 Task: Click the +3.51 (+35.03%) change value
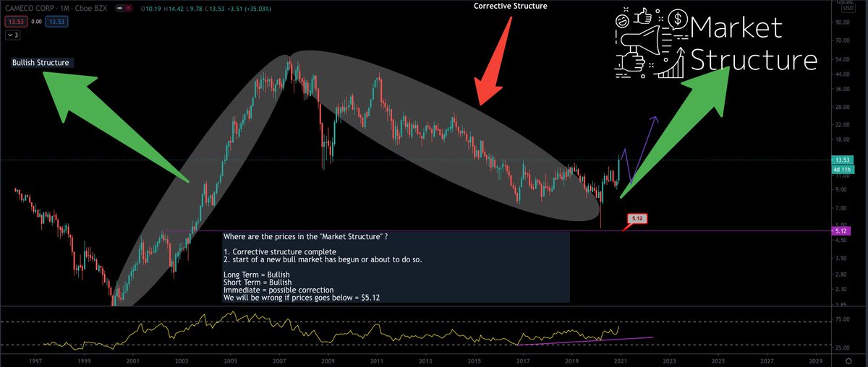pyautogui.click(x=249, y=9)
